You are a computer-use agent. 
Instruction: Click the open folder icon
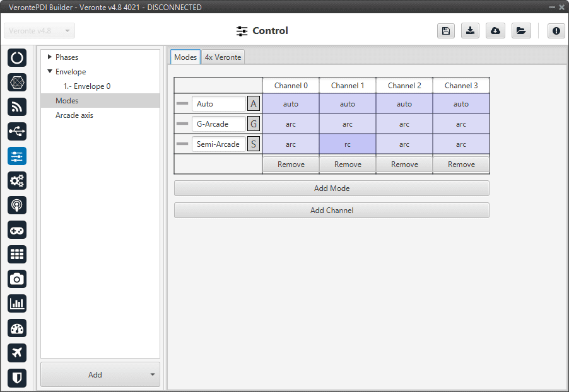(x=521, y=31)
